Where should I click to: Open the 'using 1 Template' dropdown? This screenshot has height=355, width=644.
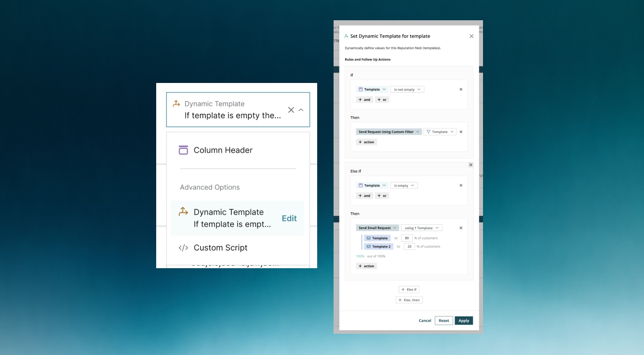[x=422, y=228]
